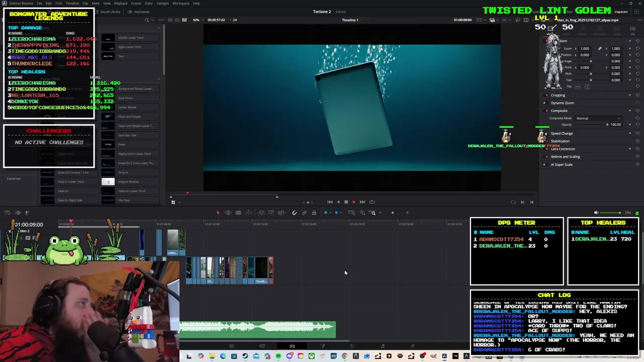Screen dimensions: 644x362
Task: Open the Timeline menu
Action: pos(72,4)
